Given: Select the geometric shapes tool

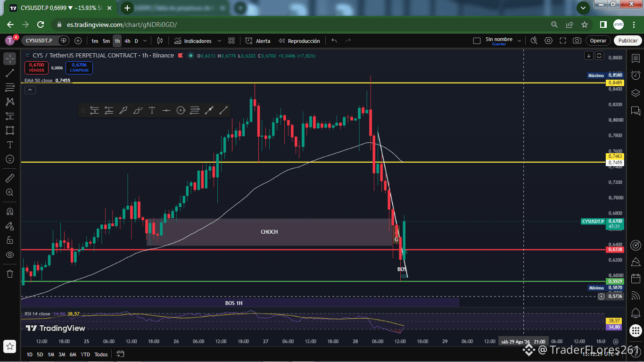Looking at the screenshot, I should tap(10, 130).
